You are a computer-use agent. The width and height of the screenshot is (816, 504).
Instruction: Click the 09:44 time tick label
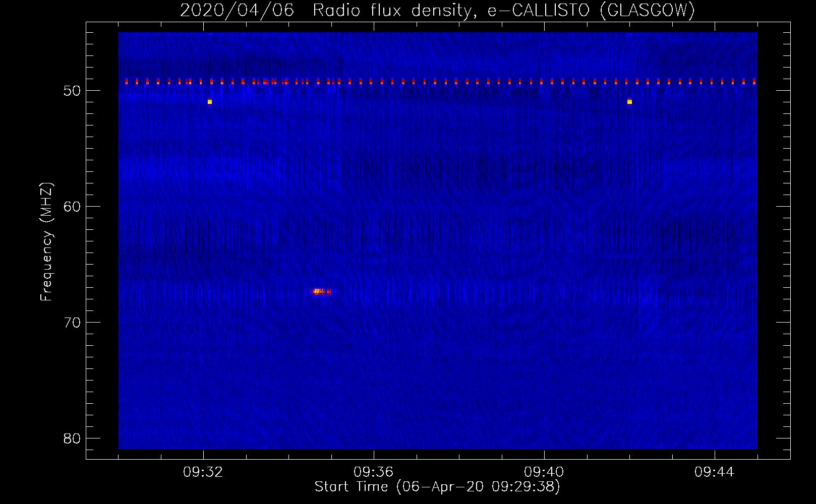click(715, 472)
